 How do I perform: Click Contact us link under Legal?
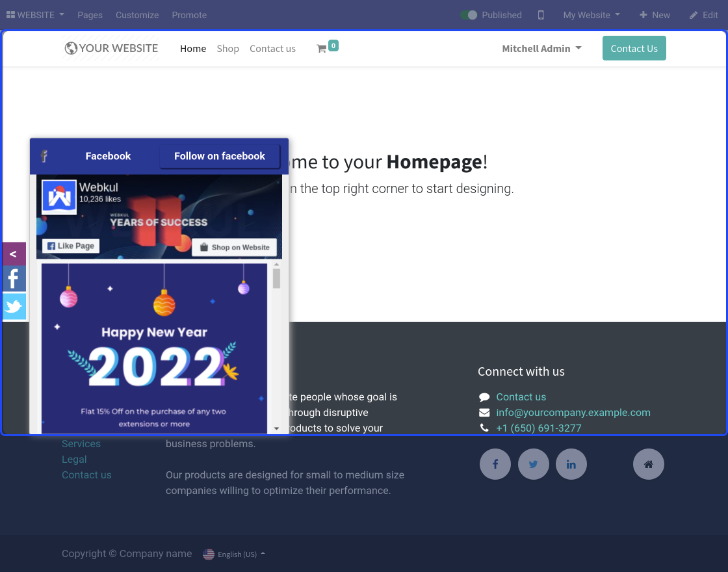pos(87,475)
